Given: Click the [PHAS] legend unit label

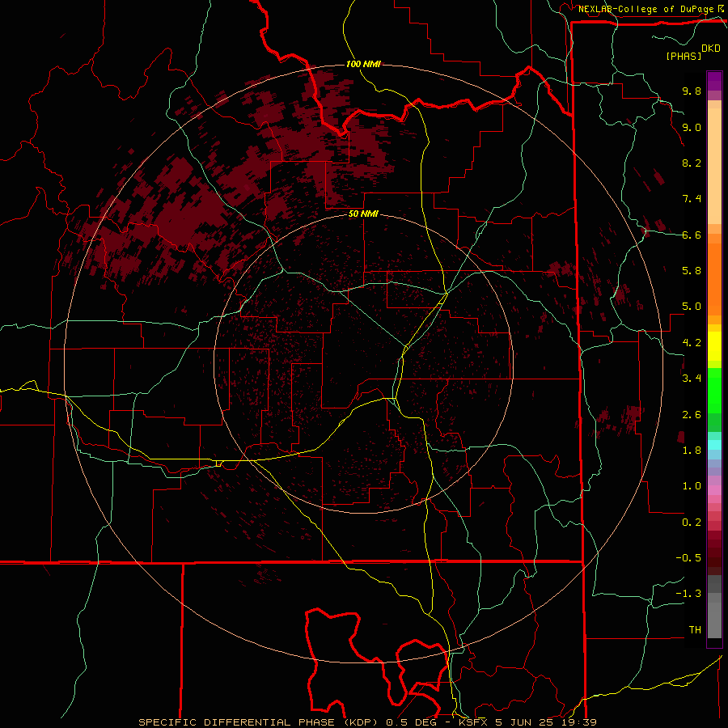Looking at the screenshot, I should [x=684, y=56].
